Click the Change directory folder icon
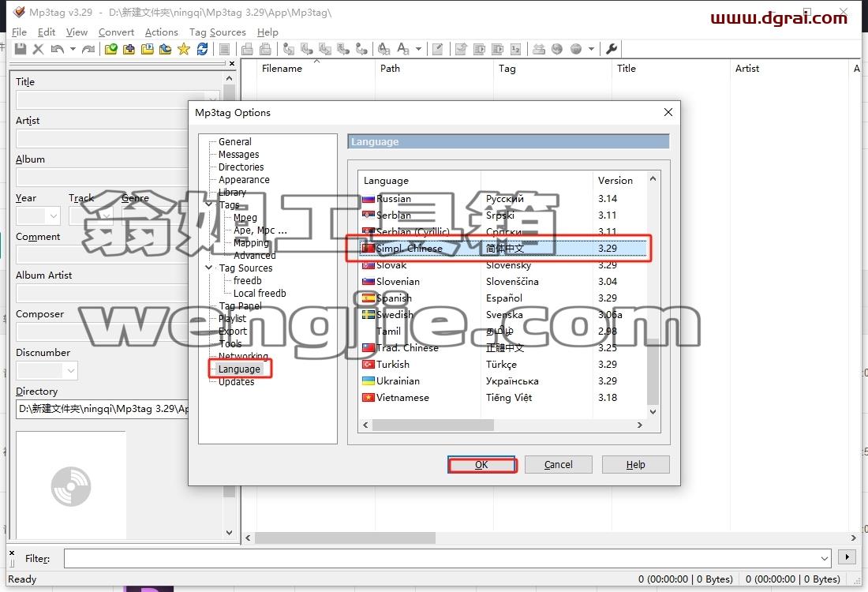 tap(110, 49)
